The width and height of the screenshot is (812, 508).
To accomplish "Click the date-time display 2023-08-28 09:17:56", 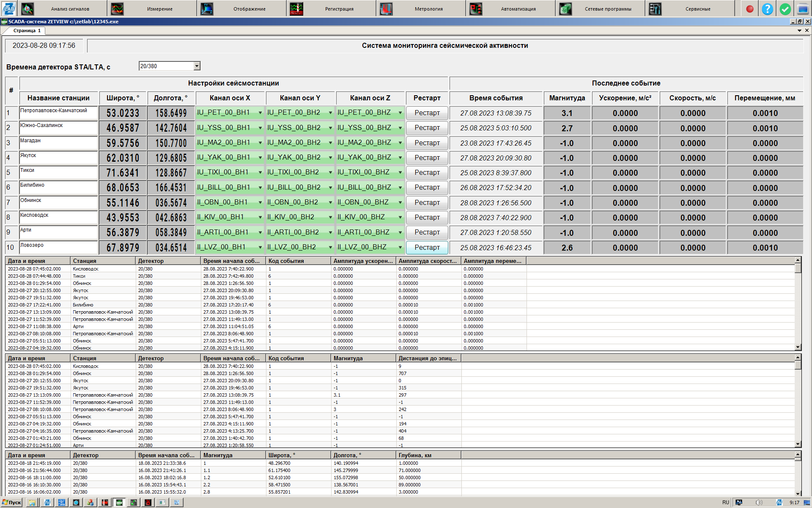I will point(44,46).
